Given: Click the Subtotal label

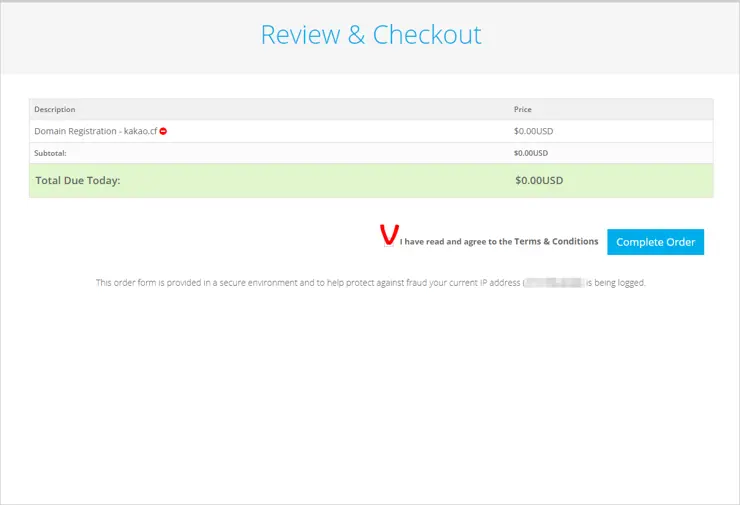Looking at the screenshot, I should (x=50, y=153).
